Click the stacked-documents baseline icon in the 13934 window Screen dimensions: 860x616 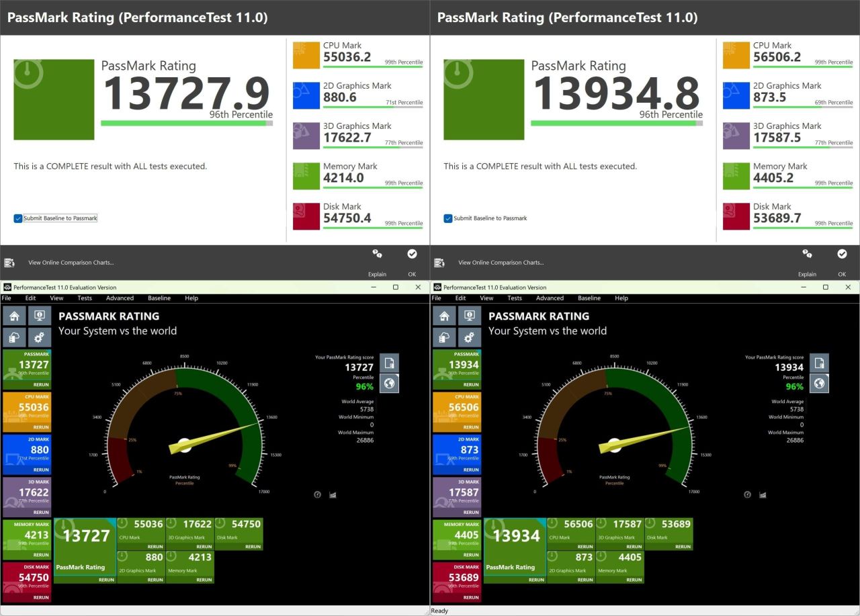444,337
